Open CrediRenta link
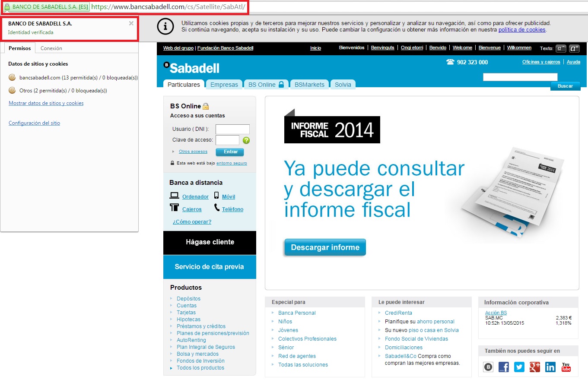The image size is (588, 389). 398,313
